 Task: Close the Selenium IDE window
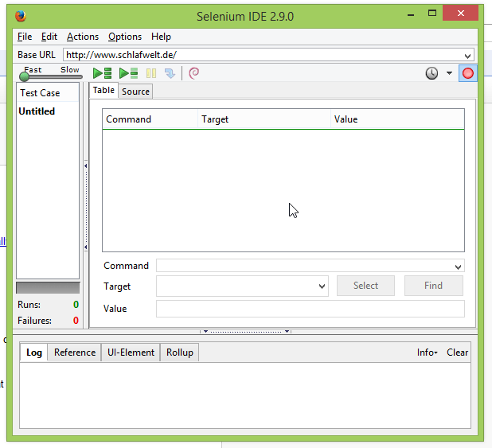(461, 13)
